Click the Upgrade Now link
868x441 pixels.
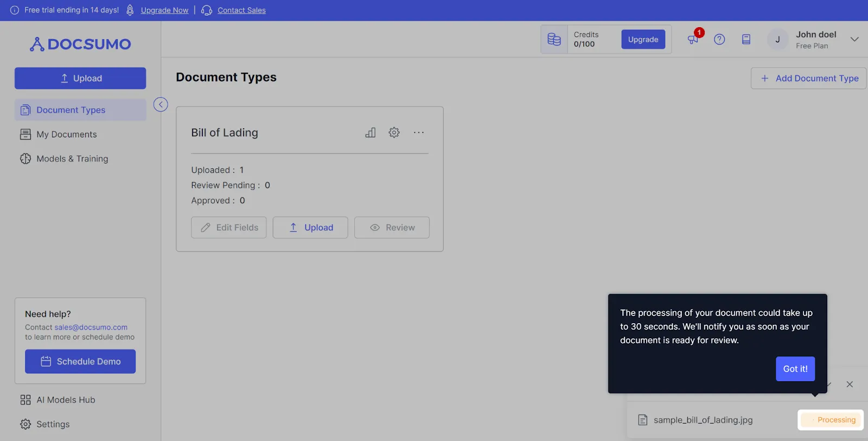point(164,10)
